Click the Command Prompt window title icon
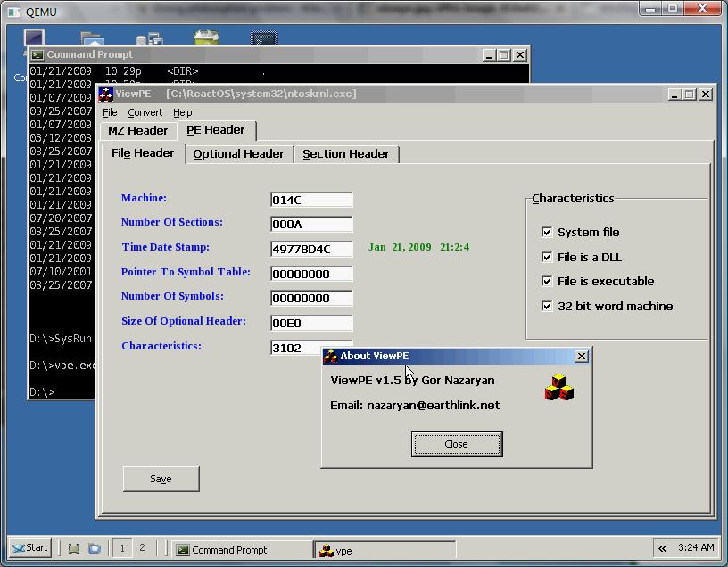Image resolution: width=728 pixels, height=567 pixels. coord(37,55)
